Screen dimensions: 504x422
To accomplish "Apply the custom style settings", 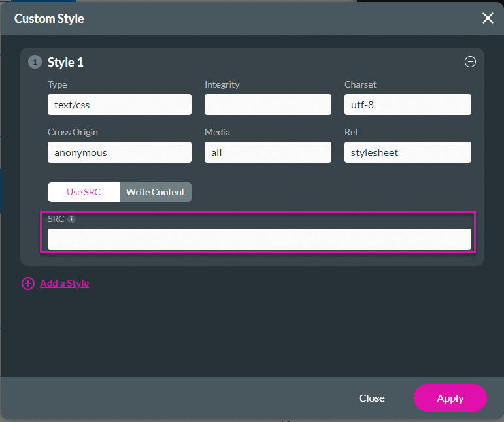I will point(450,398).
